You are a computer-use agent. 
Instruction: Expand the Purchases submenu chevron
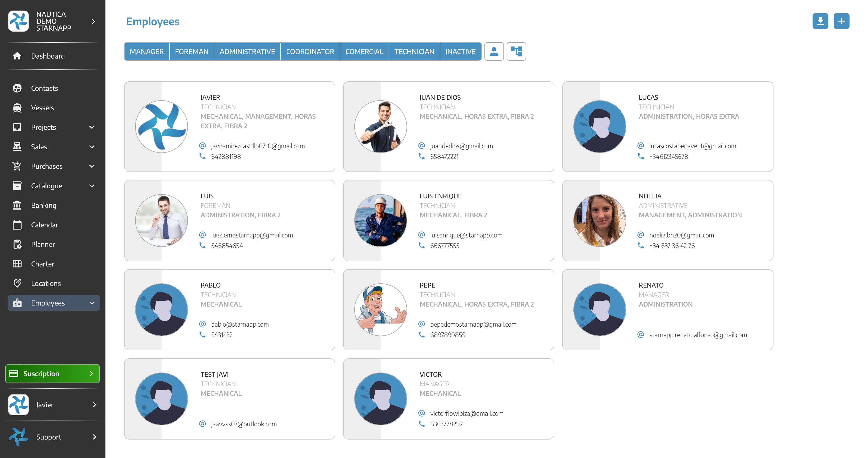(92, 166)
